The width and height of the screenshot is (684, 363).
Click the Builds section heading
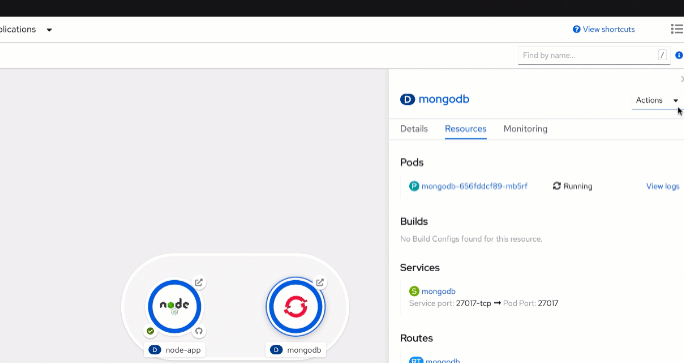click(414, 221)
